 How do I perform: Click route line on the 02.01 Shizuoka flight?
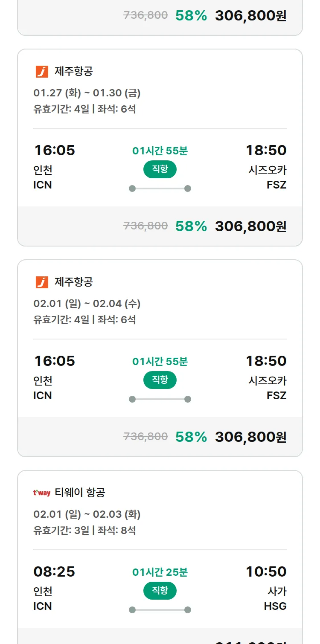tap(160, 399)
